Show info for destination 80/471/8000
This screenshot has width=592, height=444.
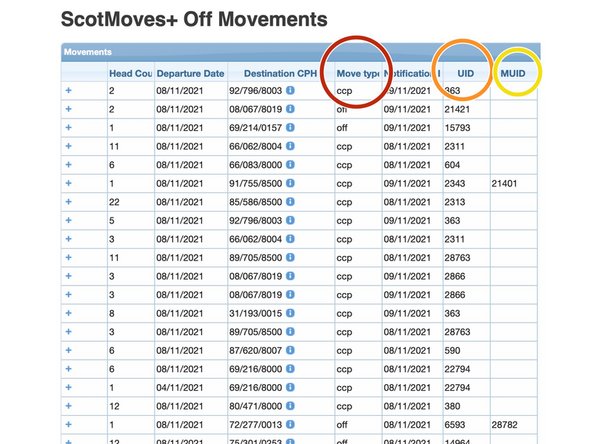tap(290, 406)
